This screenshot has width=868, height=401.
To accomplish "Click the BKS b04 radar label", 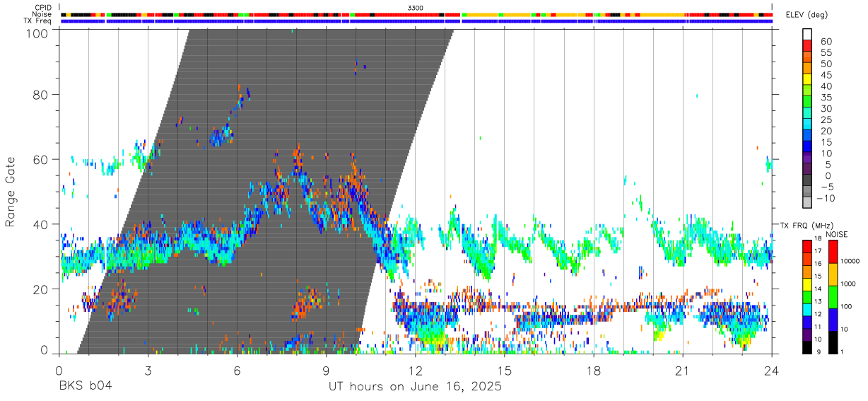I will (x=86, y=387).
